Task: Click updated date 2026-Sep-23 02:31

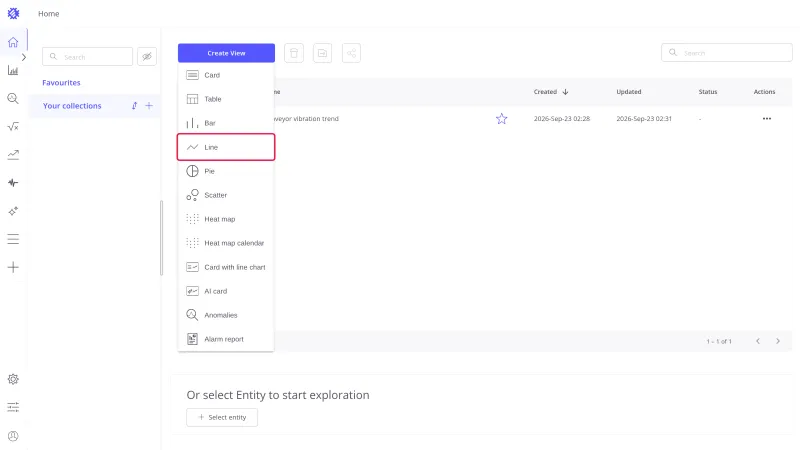Action: [x=644, y=119]
